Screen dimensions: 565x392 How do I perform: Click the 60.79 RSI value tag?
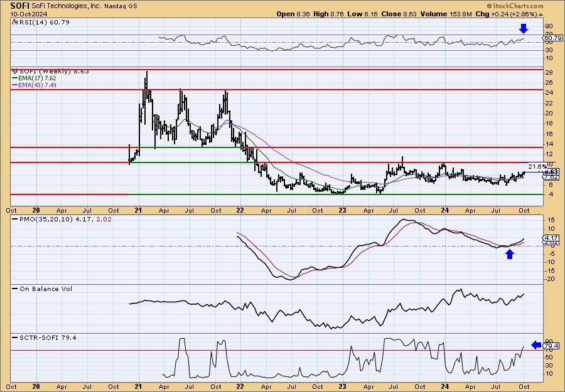click(x=552, y=38)
